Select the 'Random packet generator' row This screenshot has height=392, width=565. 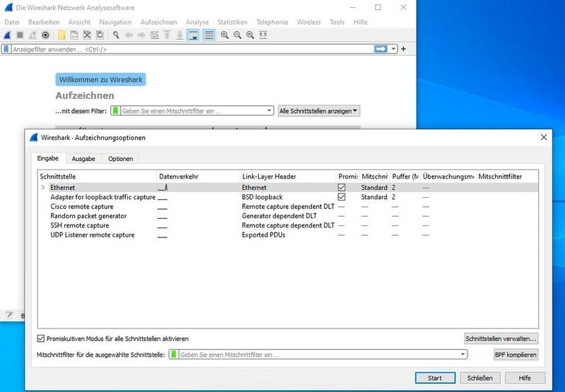[x=288, y=216]
